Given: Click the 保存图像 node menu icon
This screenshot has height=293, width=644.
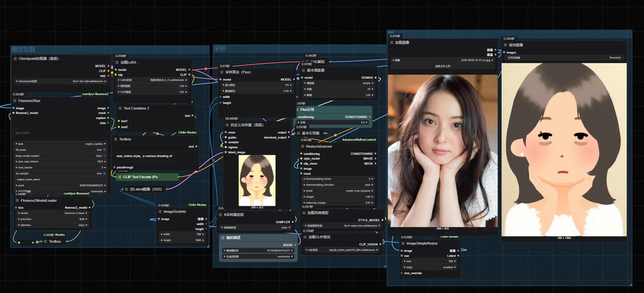Looking at the screenshot, I should click(x=505, y=45).
